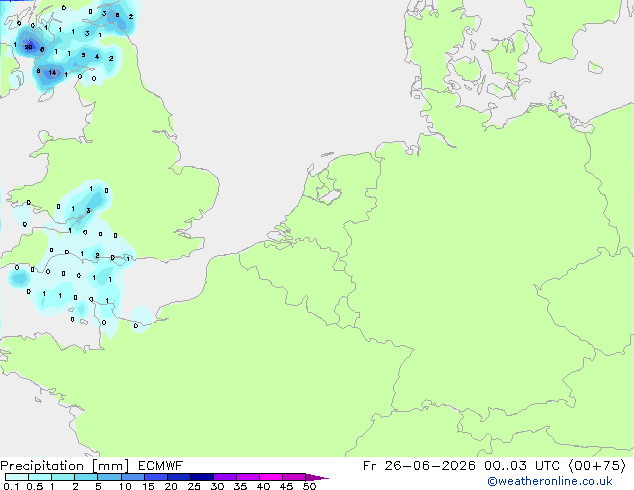Pick legend swatch between 5 and 10
The image size is (634, 490).
(109, 477)
